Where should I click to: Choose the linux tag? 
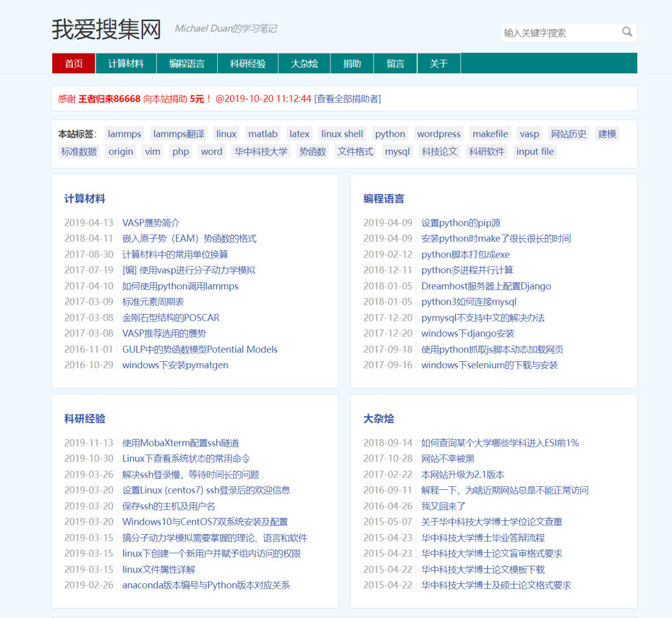click(226, 134)
